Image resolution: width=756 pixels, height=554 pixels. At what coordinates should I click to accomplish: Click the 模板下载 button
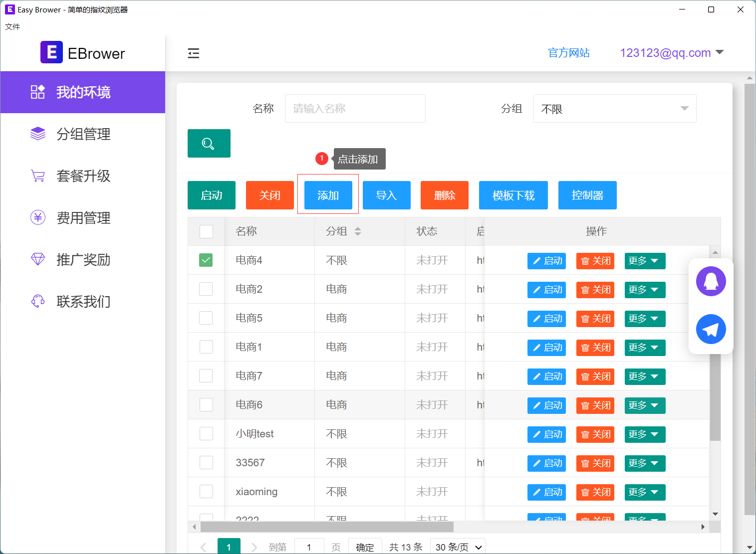(x=513, y=195)
